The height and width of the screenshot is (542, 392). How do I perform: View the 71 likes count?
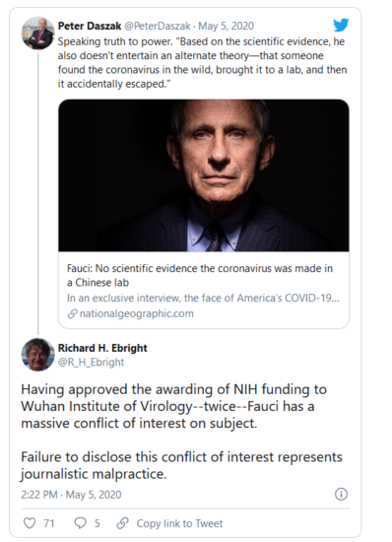point(49,523)
